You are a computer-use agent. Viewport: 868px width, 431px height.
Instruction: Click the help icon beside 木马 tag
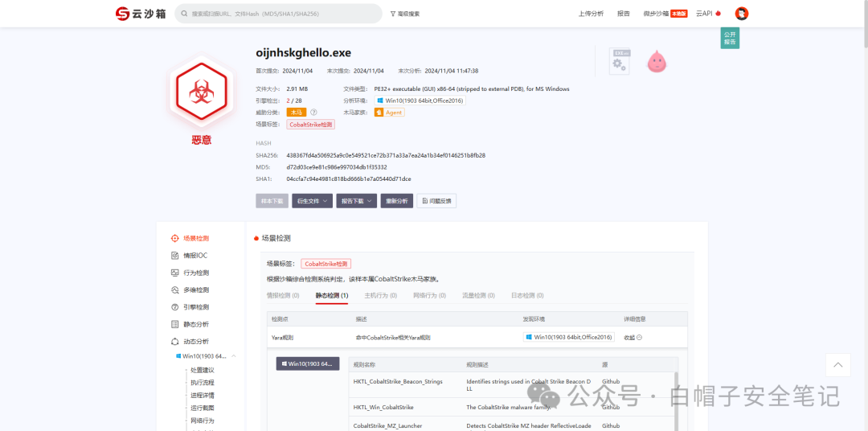313,113
